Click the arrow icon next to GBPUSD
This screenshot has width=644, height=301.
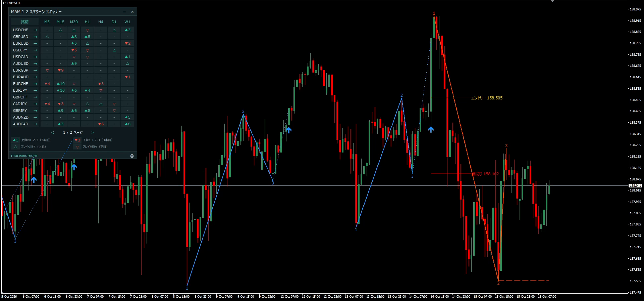[35, 37]
